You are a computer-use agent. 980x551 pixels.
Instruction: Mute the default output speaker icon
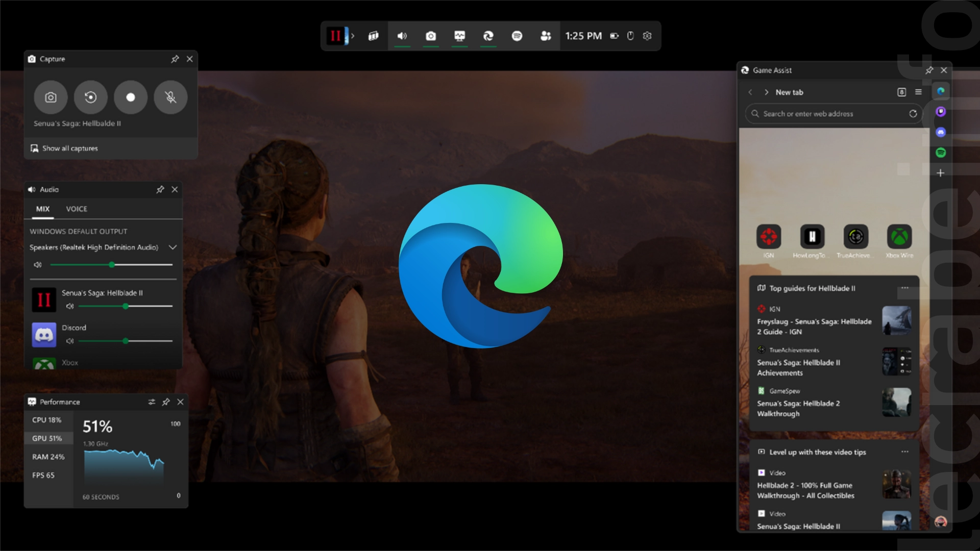point(38,265)
